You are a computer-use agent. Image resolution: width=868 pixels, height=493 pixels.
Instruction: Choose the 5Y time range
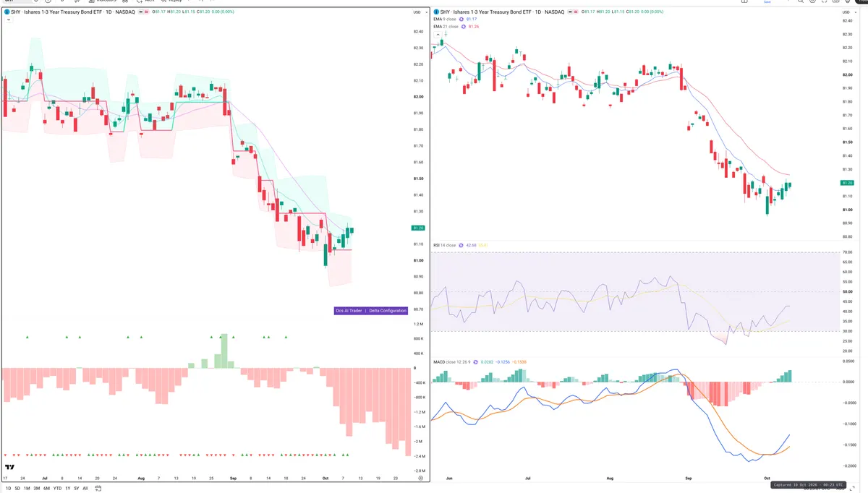(76, 489)
